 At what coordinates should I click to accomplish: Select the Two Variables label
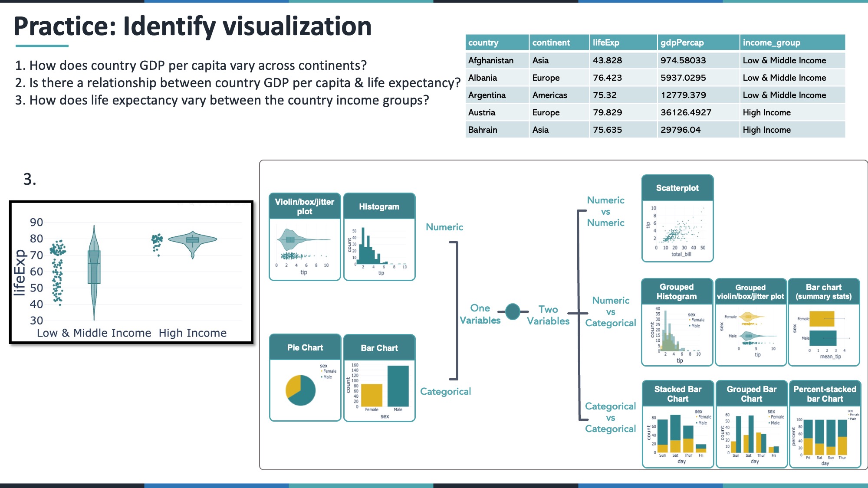(x=548, y=315)
